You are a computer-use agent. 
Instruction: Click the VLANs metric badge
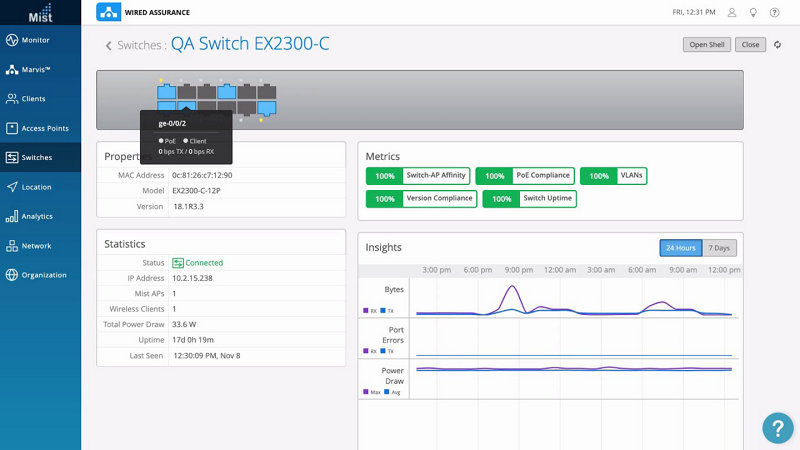613,176
